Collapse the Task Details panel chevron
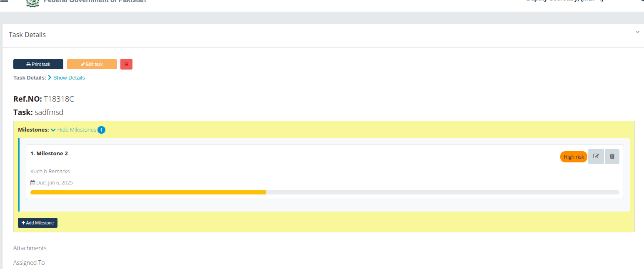Image resolution: width=644 pixels, height=269 pixels. (637, 32)
